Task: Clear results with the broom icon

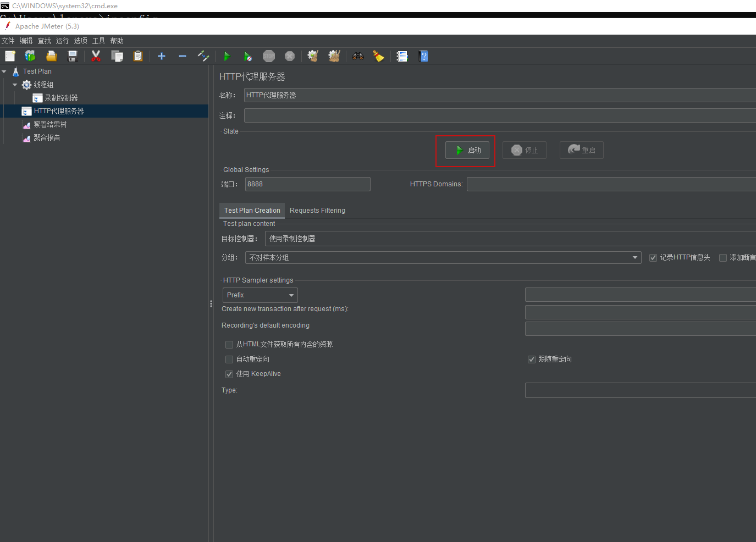Action: pos(313,56)
